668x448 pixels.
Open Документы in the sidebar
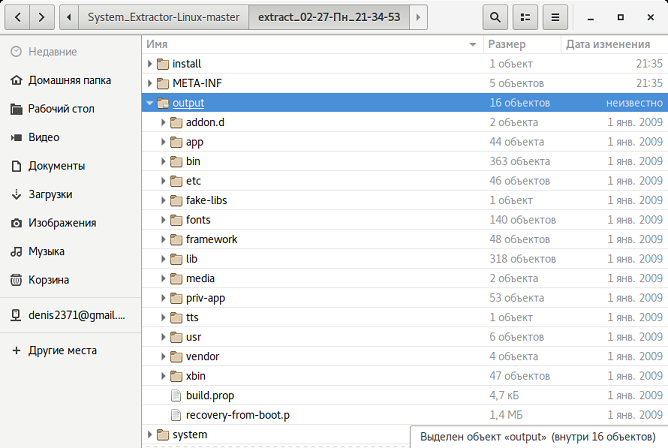(x=70, y=166)
